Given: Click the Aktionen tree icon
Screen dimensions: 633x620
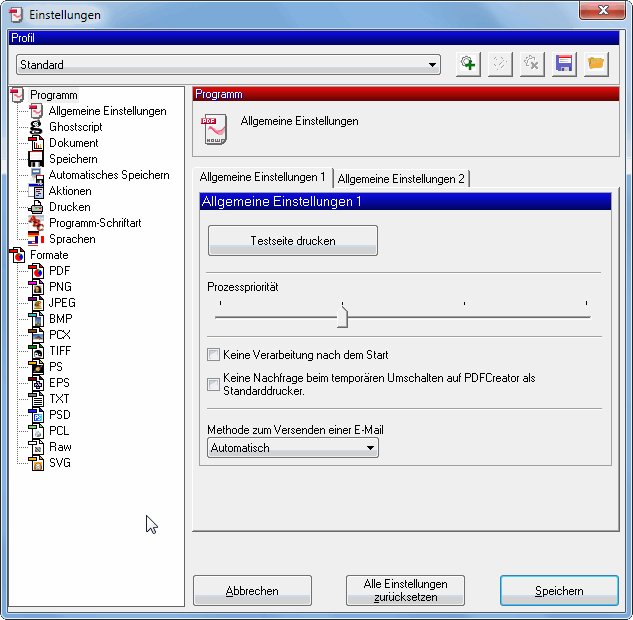Looking at the screenshot, I should pyautogui.click(x=36, y=191).
